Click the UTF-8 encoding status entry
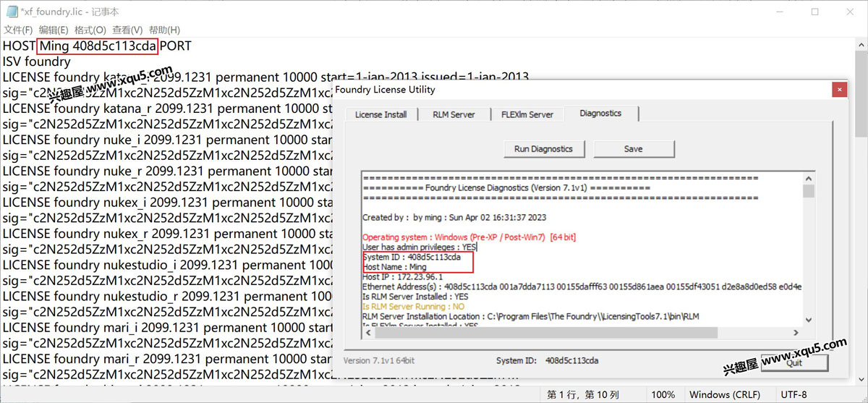This screenshot has height=403, width=868. point(793,395)
